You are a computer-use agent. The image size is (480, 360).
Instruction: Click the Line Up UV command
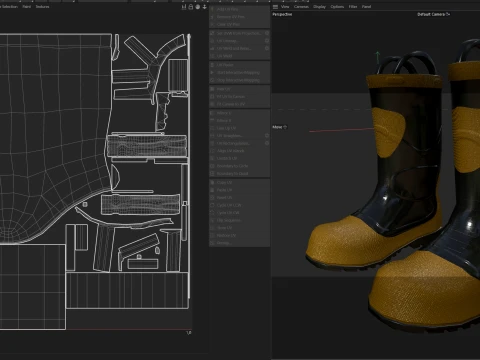239,128
